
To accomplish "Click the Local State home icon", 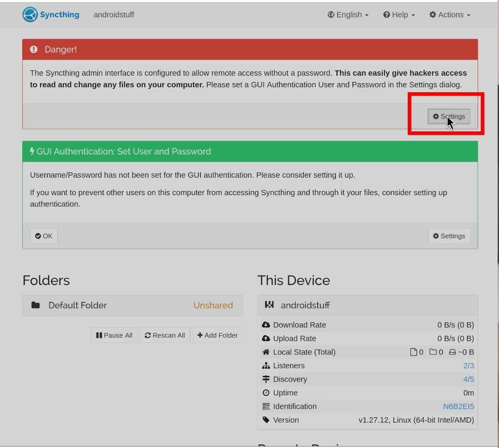I will (x=266, y=352).
